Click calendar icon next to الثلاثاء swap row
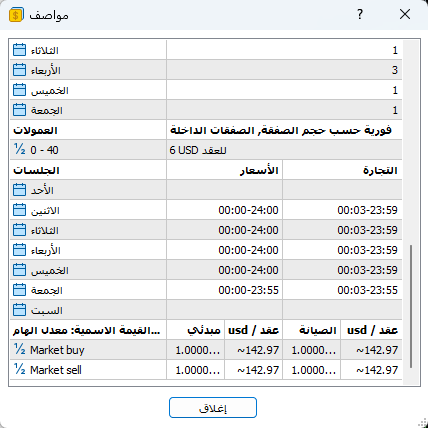Screen dimensions: 428x428 pos(19,50)
